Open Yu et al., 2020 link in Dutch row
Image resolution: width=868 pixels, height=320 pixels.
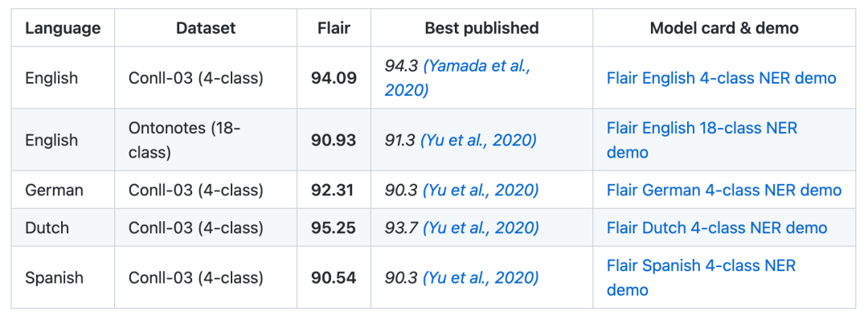coord(481,228)
